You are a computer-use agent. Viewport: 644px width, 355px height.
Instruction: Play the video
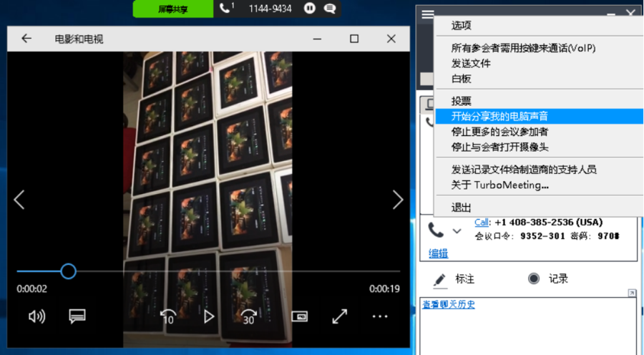pyautogui.click(x=209, y=317)
